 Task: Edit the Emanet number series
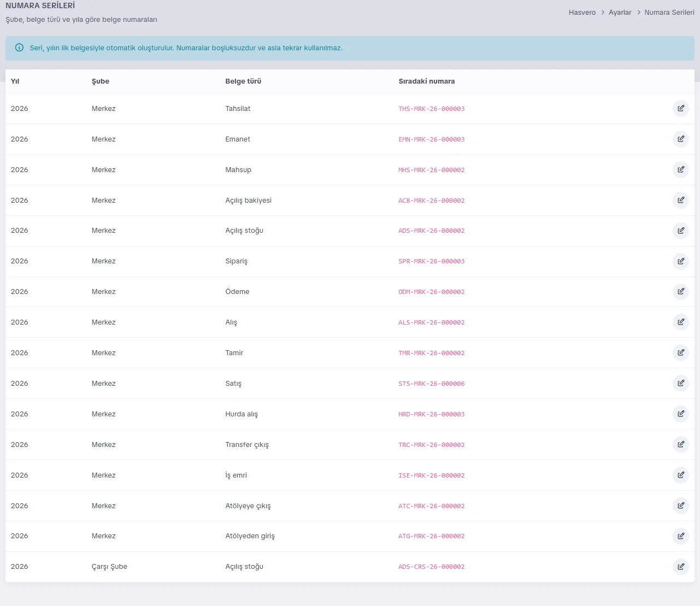click(680, 139)
